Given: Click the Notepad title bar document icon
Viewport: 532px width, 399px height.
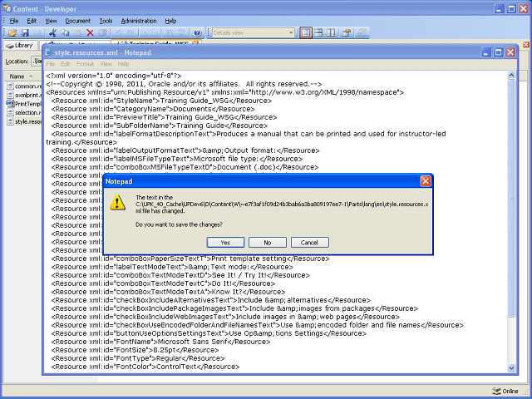Looking at the screenshot, I should pyautogui.click(x=48, y=52).
